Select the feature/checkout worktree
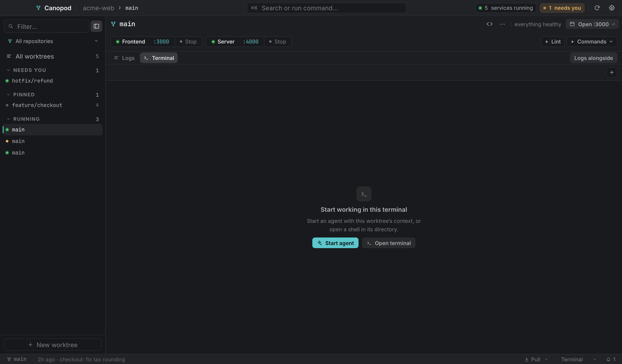The image size is (622, 364). [53, 105]
